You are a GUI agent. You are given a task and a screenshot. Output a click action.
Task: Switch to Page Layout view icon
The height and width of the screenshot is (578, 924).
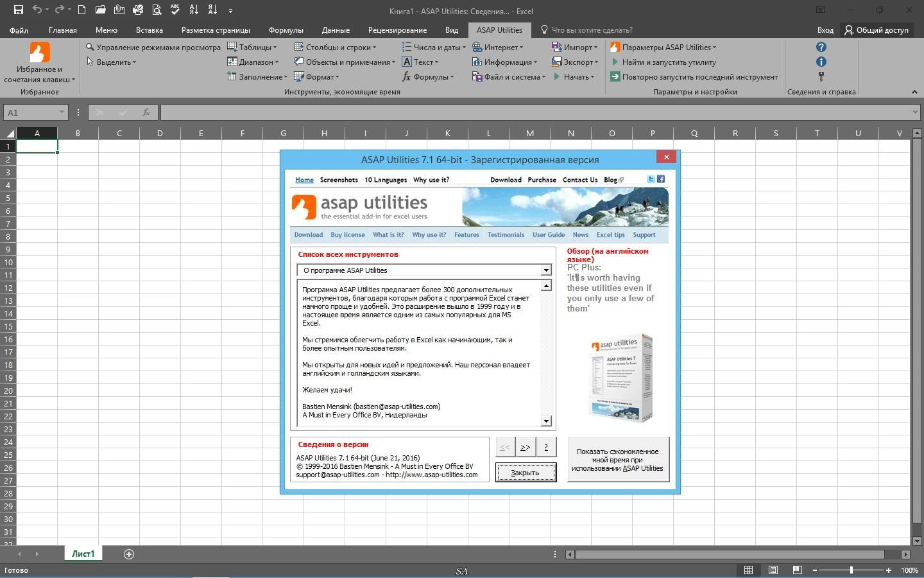pos(773,570)
